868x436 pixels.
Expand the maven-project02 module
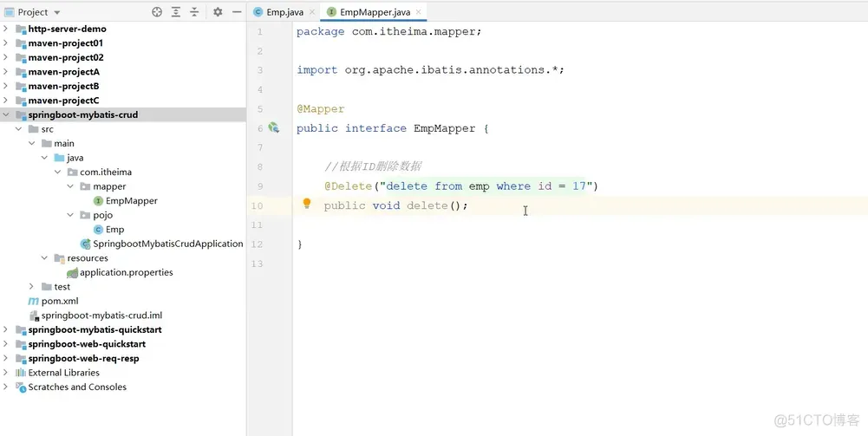(x=5, y=57)
